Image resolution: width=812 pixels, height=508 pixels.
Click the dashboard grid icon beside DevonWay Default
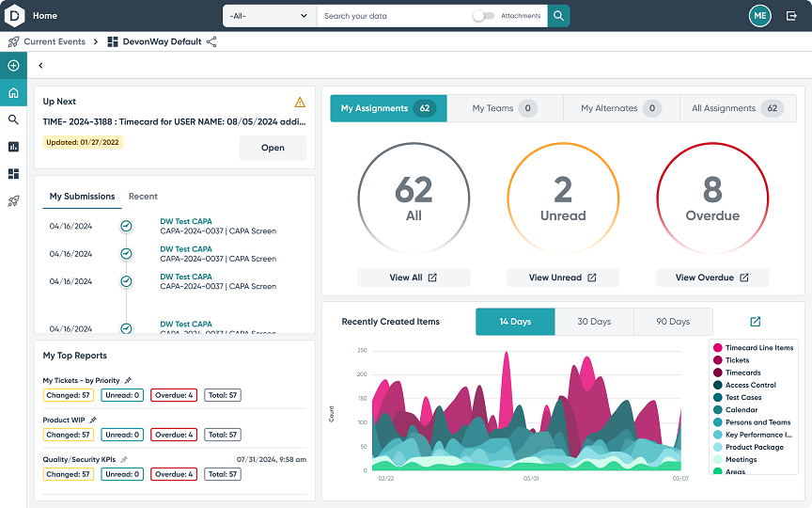(x=113, y=42)
